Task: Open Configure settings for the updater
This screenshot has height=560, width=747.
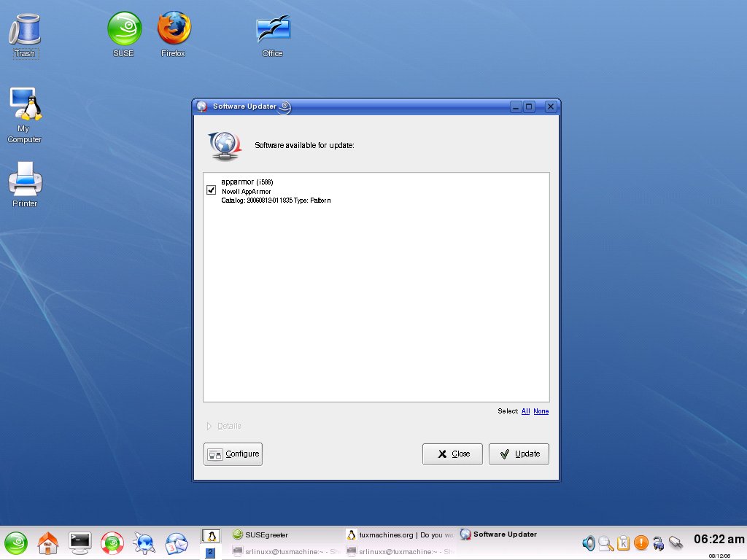Action: click(233, 454)
